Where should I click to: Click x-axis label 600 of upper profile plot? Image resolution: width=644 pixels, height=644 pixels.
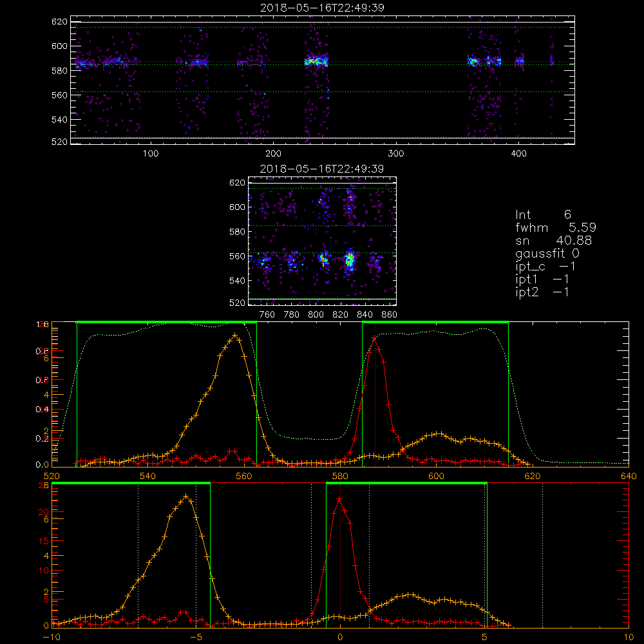click(436, 476)
